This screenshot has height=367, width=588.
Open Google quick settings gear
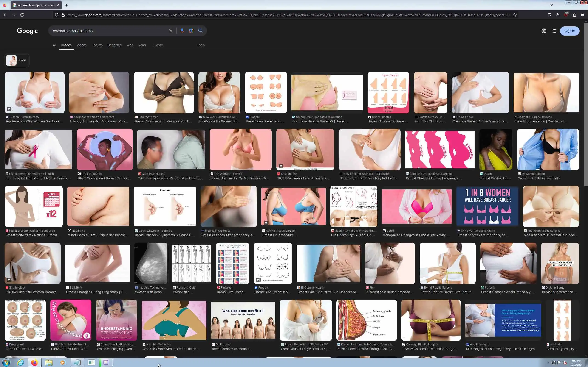544,31
